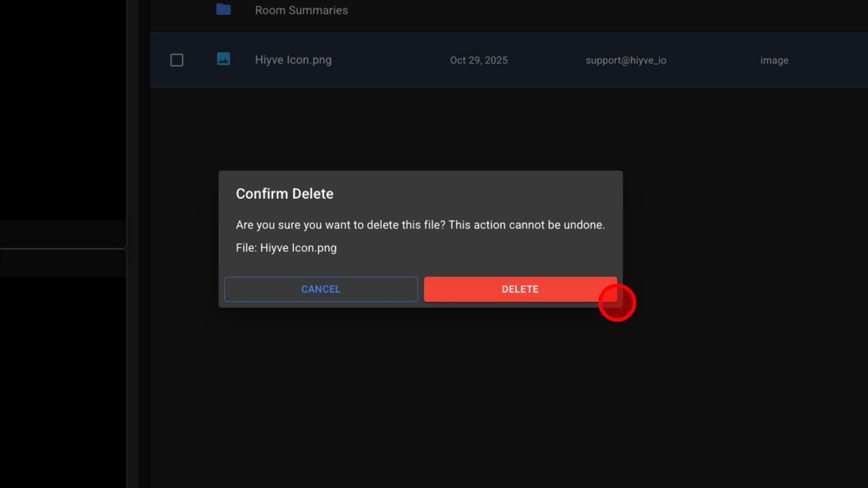This screenshot has width=868, height=488.
Task: Click empty dialog area right of file name line
Action: tap(479, 248)
